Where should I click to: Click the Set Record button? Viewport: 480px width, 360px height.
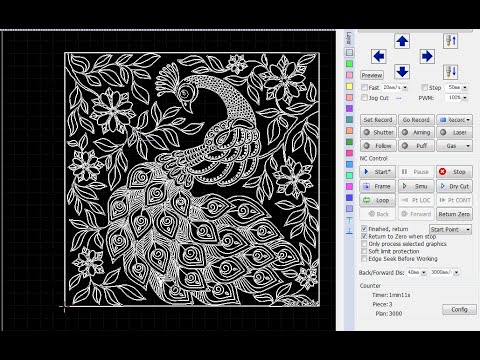pyautogui.click(x=378, y=120)
